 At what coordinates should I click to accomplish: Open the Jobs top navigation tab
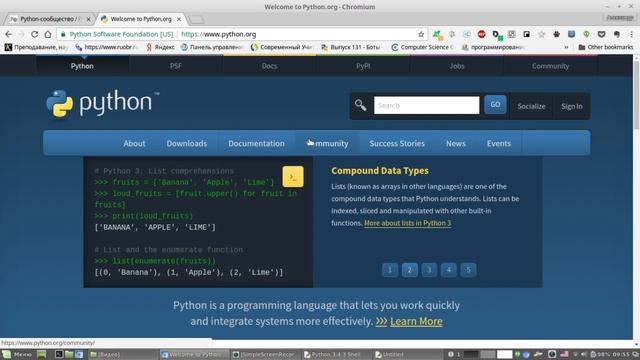tap(457, 66)
